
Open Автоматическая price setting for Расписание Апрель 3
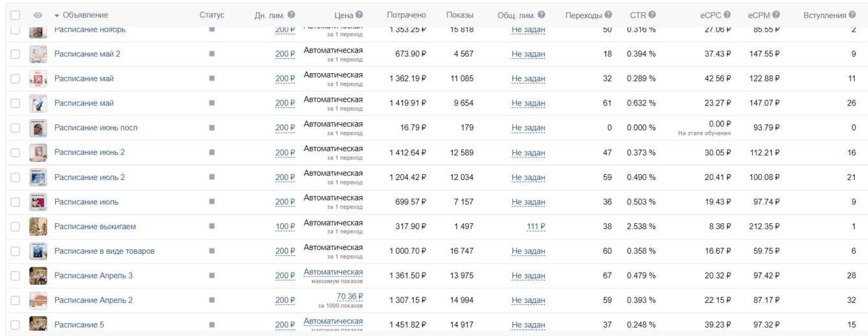pos(333,273)
